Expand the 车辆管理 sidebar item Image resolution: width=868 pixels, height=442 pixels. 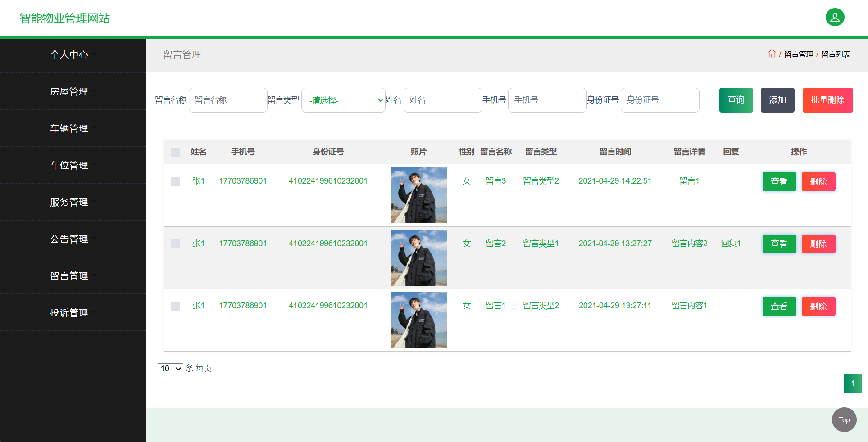pos(69,128)
